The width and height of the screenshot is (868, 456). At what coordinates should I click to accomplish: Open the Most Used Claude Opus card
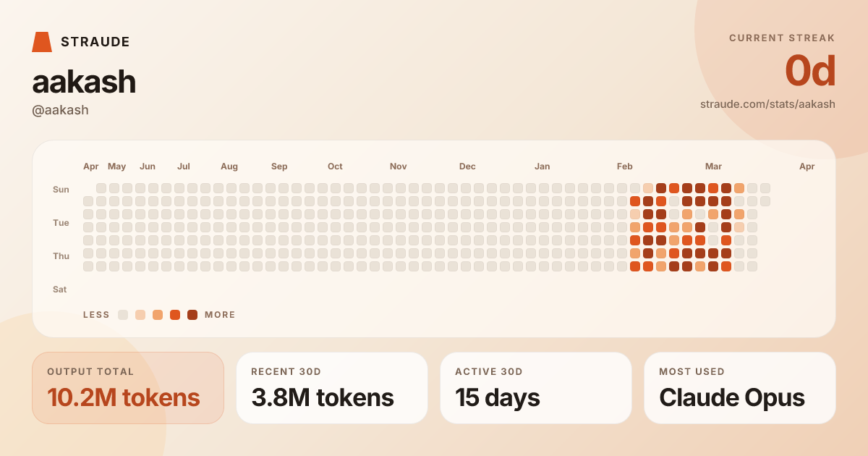point(740,388)
